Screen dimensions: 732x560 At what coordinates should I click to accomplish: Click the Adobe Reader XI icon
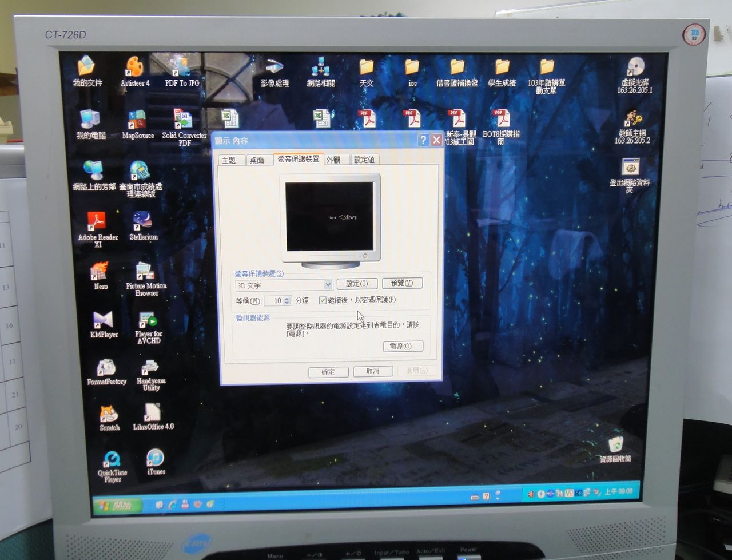[x=97, y=222]
